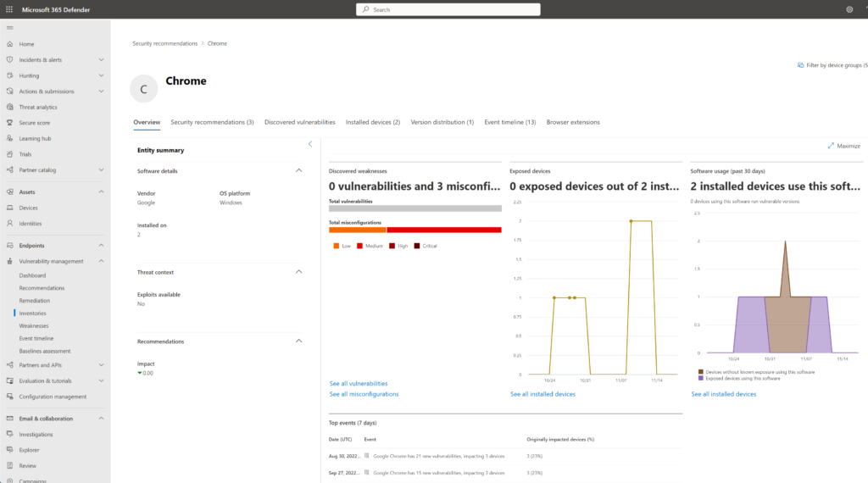Open the Installed devices (2) tab
The height and width of the screenshot is (483, 868).
tap(373, 122)
